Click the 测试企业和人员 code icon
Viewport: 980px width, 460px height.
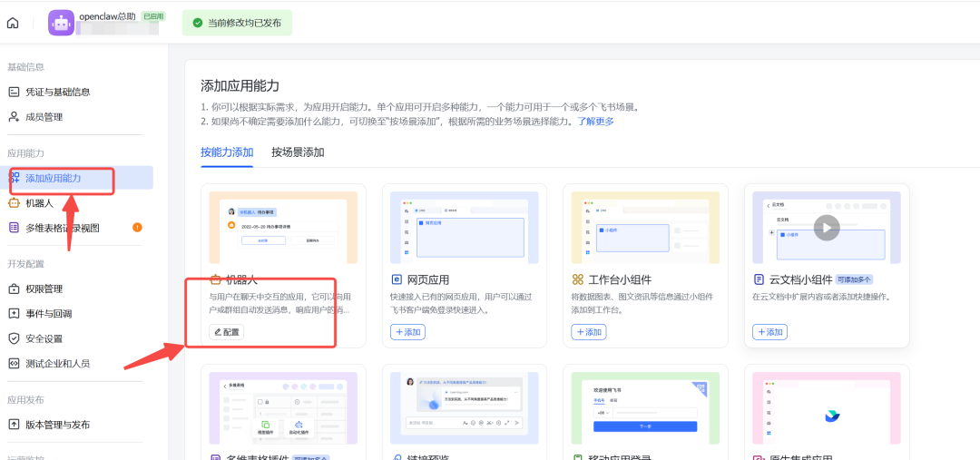14,363
